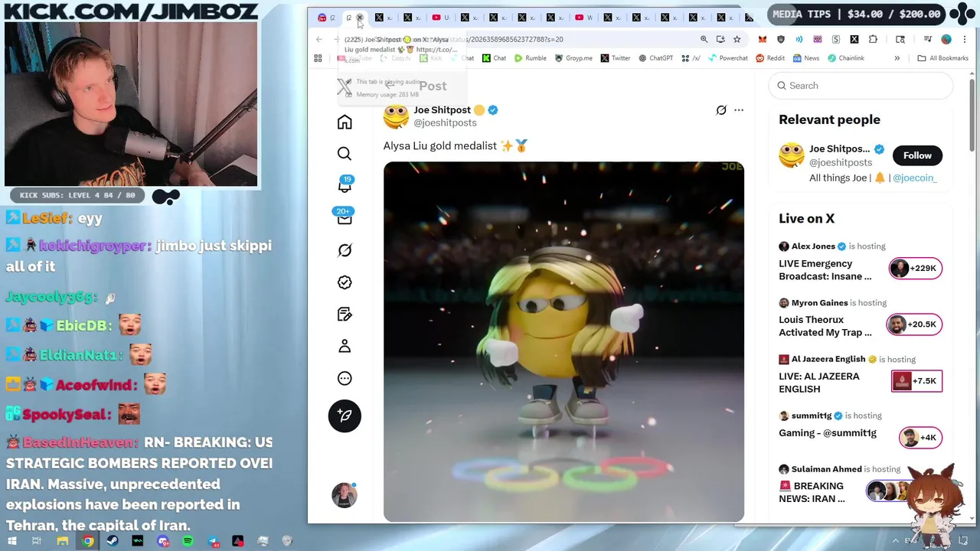
Task: Open the @joeshitposts handle on the post
Action: coord(445,122)
